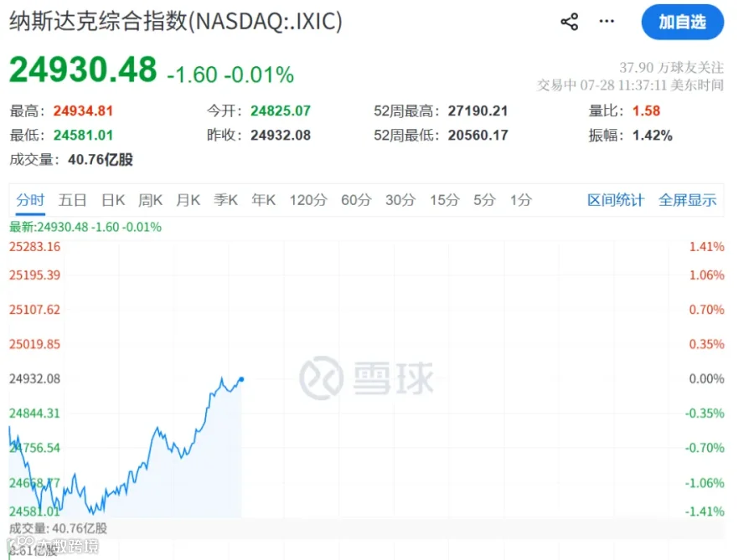This screenshot has height=560, width=754.
Task: Click the current price 24930.48
Action: 83,69
